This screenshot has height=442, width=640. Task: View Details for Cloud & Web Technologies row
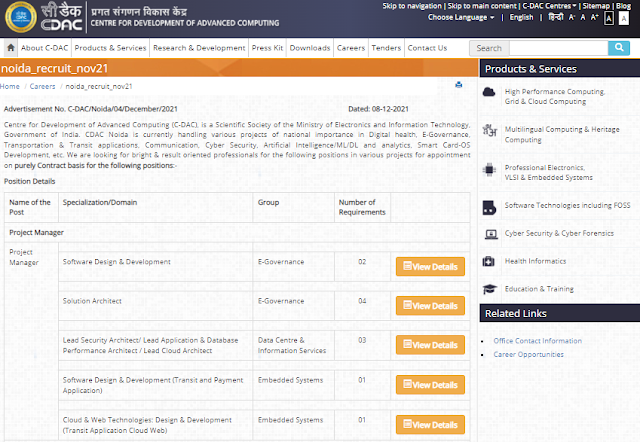tap(430, 424)
